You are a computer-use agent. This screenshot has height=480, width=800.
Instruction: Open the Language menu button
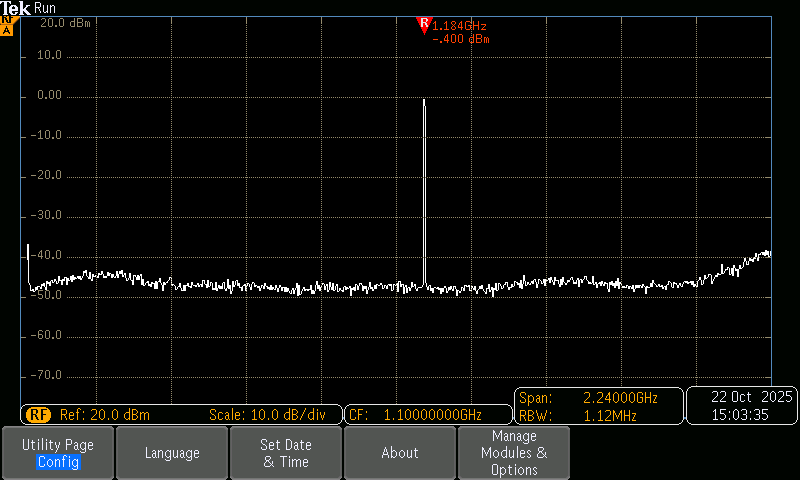tap(172, 453)
